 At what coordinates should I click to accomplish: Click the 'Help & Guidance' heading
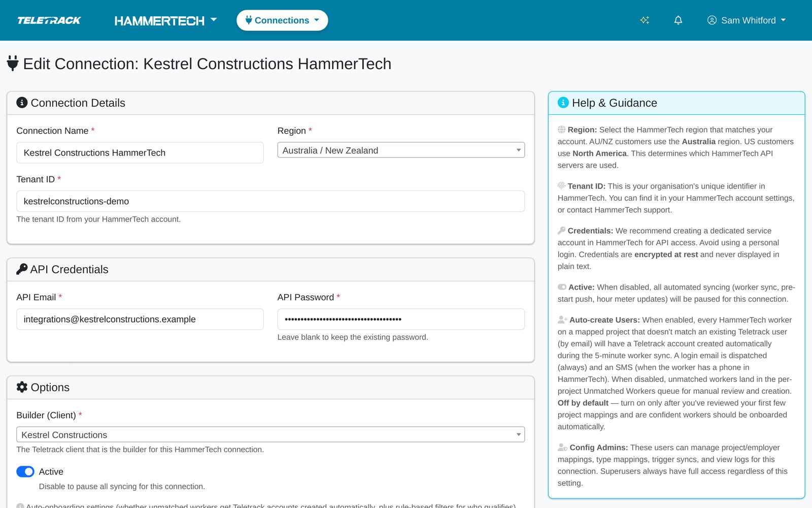[x=615, y=103]
